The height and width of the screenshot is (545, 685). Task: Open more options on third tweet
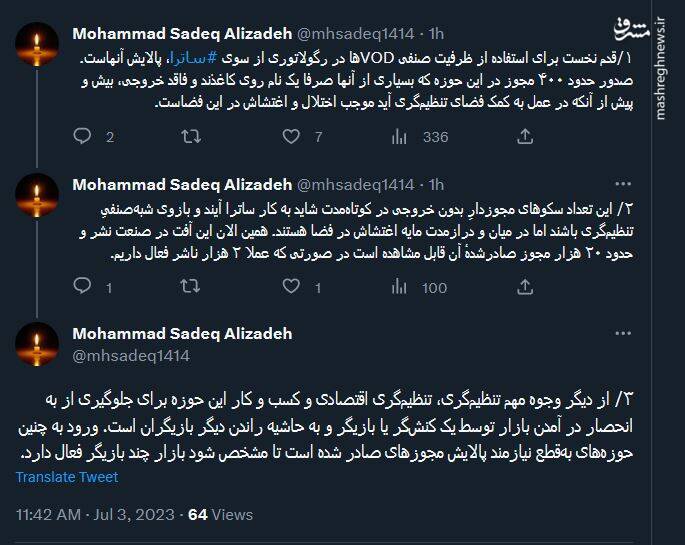(x=624, y=335)
